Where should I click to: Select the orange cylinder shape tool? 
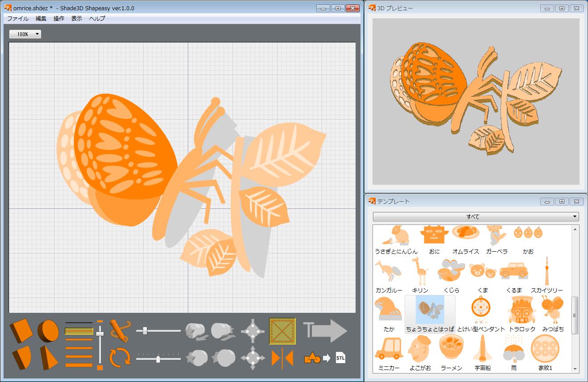48,331
